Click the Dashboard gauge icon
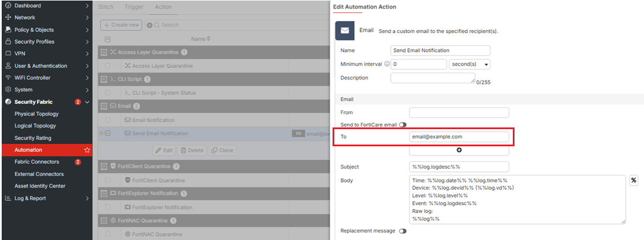Image resolution: width=644 pixels, height=240 pixels. (x=8, y=6)
